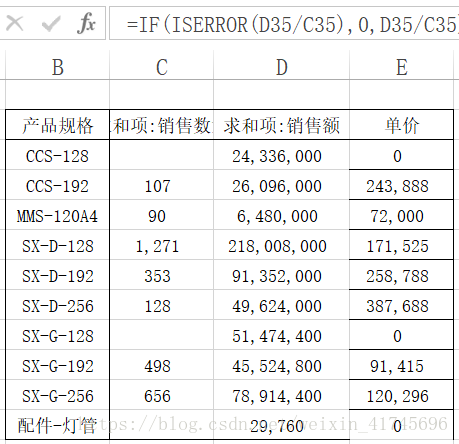Click sales cell 78,914,400
Screen dimensions: 459x444
tap(282, 395)
